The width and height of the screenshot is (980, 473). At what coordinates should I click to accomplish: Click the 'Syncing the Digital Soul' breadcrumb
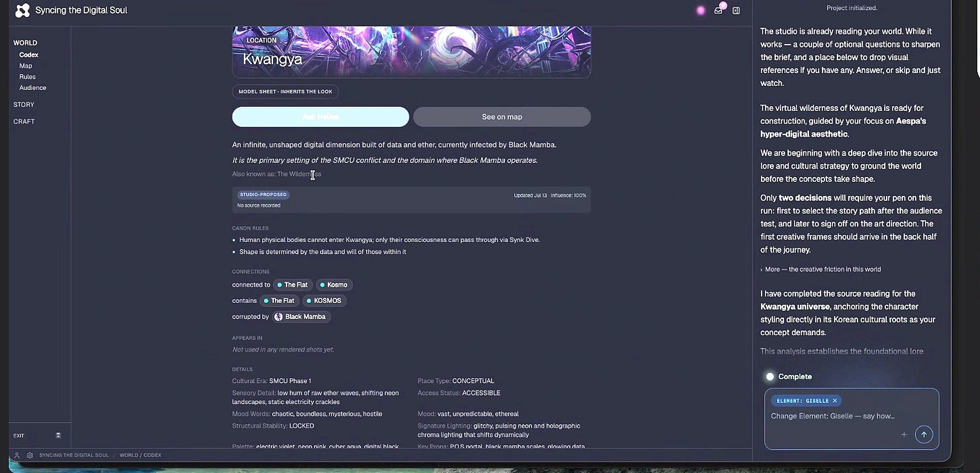pyautogui.click(x=74, y=455)
